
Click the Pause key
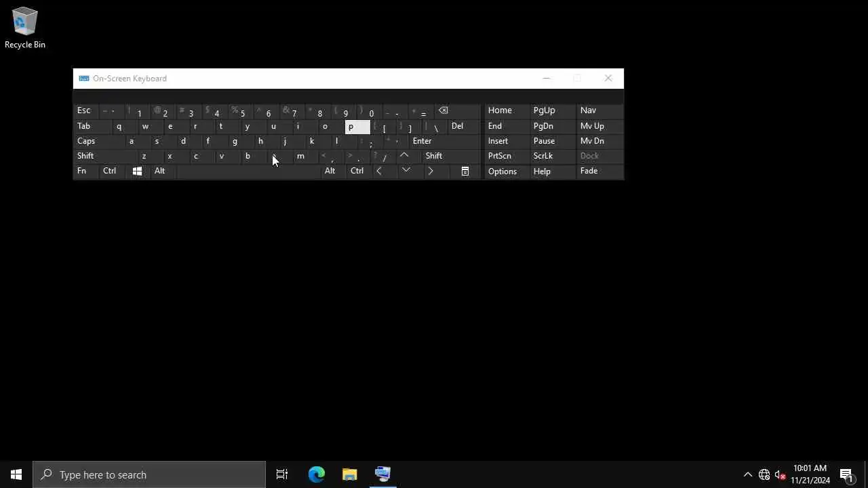pyautogui.click(x=553, y=141)
